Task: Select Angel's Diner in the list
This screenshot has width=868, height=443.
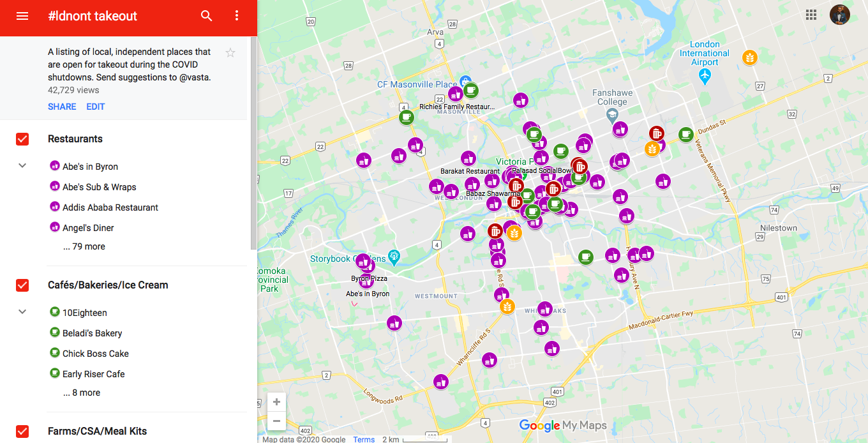Action: [88, 228]
